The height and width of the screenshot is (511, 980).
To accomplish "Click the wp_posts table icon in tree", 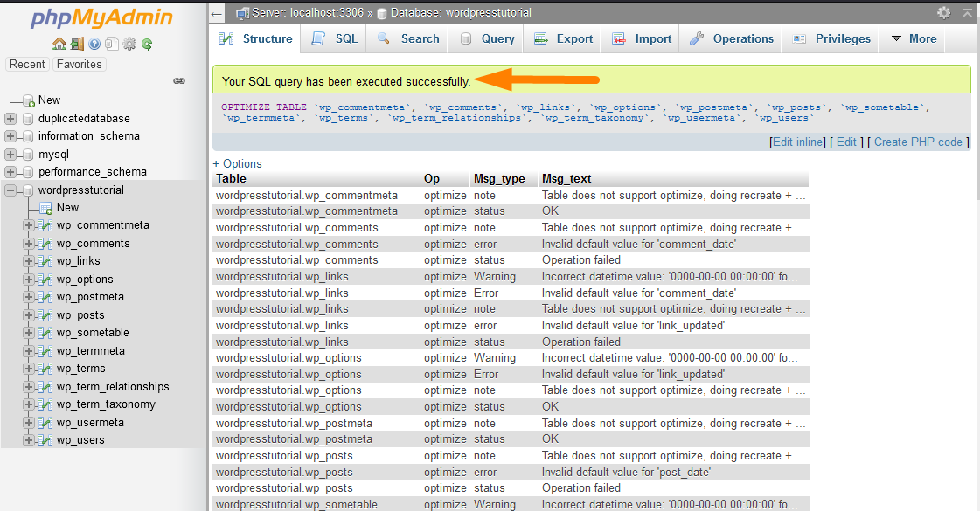I will [x=45, y=315].
